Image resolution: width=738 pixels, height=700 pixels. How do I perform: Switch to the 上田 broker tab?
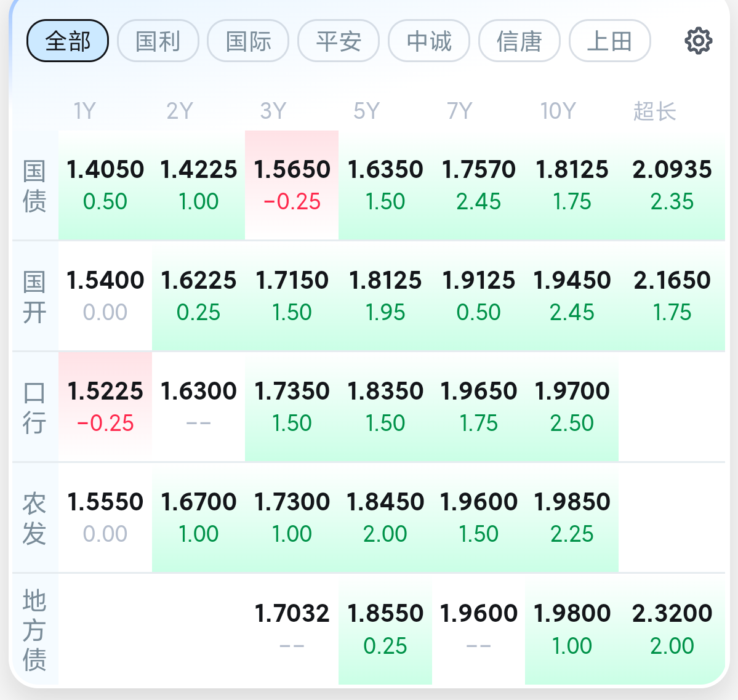click(609, 41)
